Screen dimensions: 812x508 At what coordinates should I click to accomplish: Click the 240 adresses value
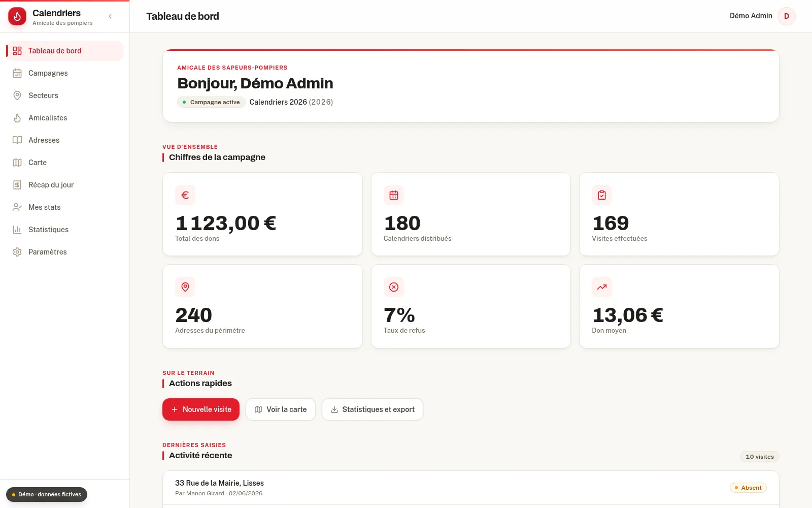click(x=194, y=315)
